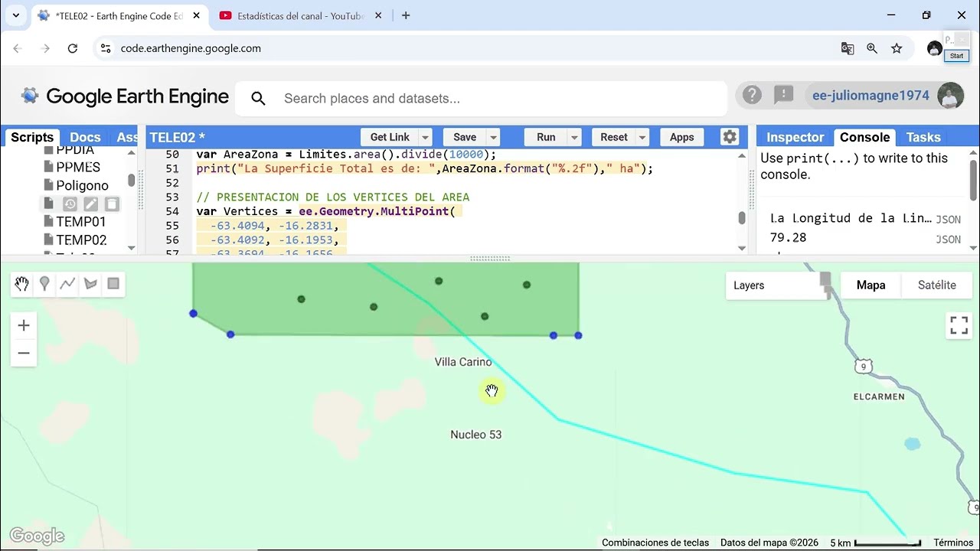This screenshot has height=551, width=980.
Task: Click the translate page icon
Action: 848,48
